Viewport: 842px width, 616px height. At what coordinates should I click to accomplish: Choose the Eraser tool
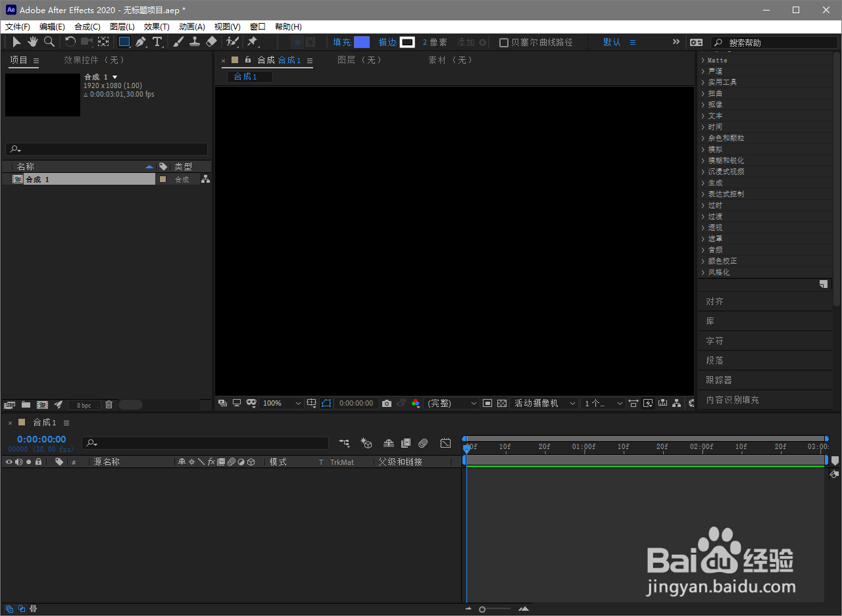point(211,42)
